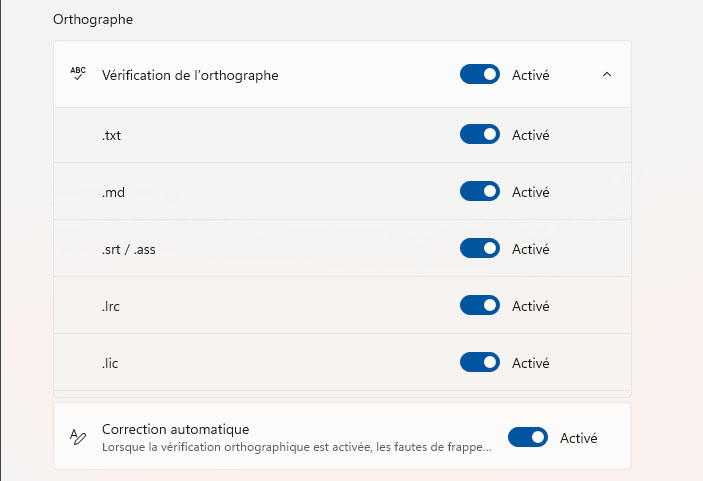Click Activé label beside Correction automatique toggle
This screenshot has width=703, height=481.
tap(578, 438)
